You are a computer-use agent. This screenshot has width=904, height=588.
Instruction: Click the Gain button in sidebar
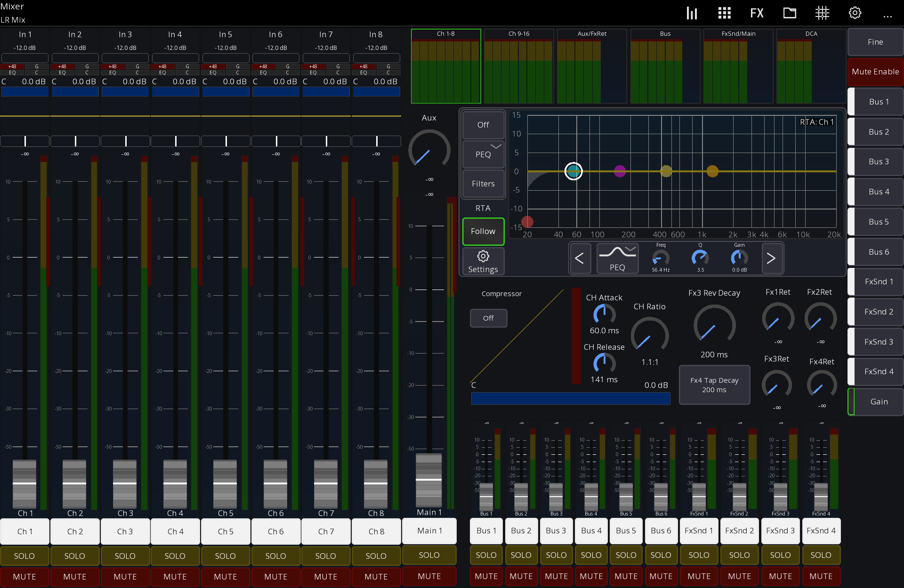[x=875, y=402]
